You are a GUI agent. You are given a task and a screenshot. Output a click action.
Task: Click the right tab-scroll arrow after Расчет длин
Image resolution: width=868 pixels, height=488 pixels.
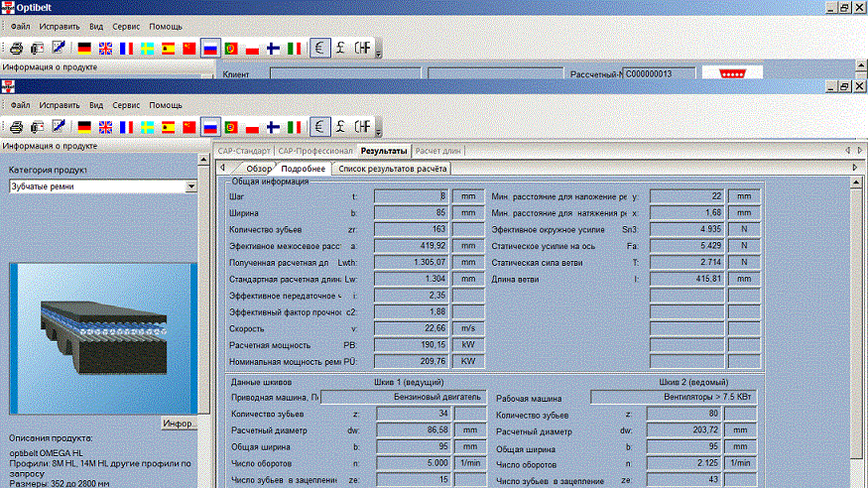tap(860, 151)
